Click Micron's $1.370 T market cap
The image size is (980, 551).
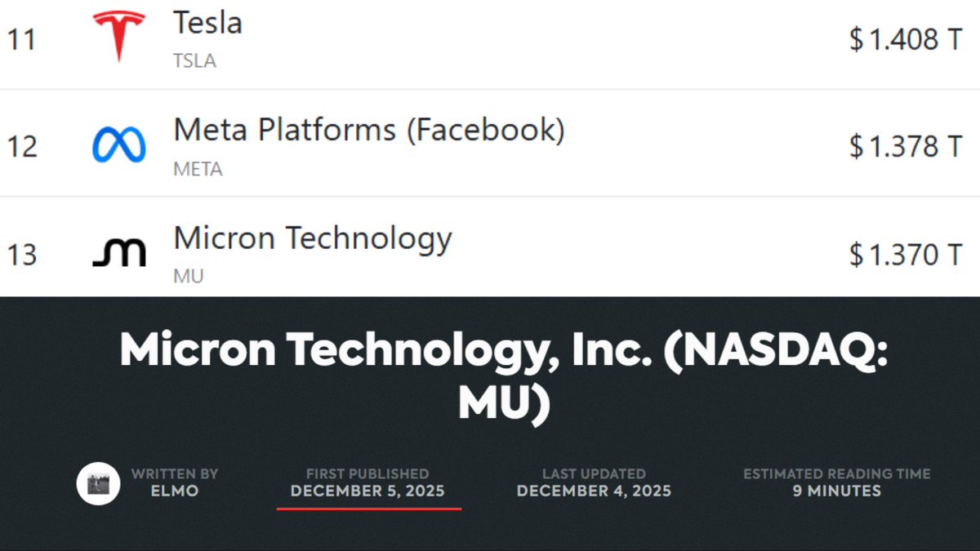[906, 255]
